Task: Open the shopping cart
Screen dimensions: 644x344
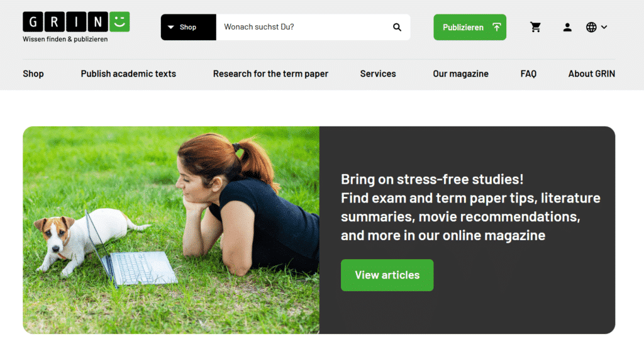Action: (x=535, y=27)
